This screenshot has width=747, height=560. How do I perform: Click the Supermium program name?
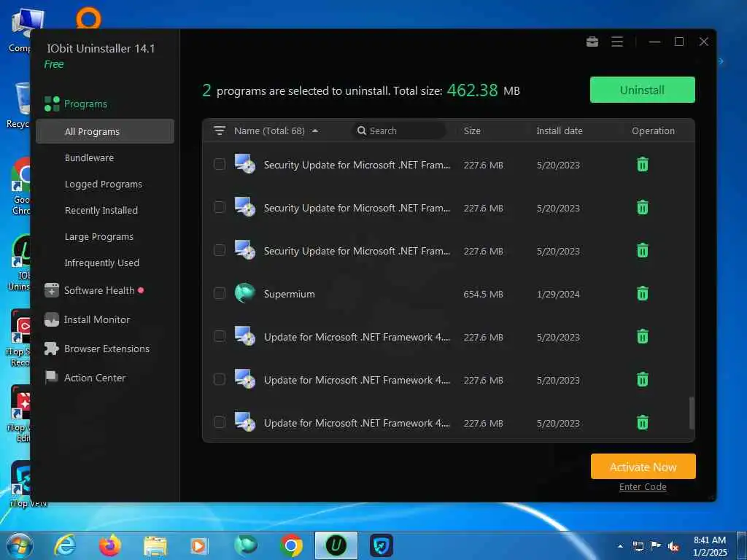(289, 294)
